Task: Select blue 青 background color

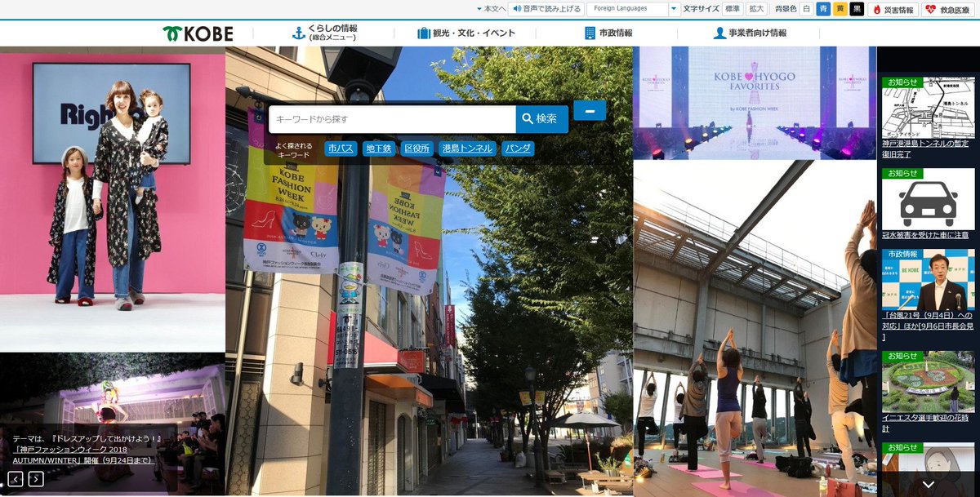Action: pos(823,9)
